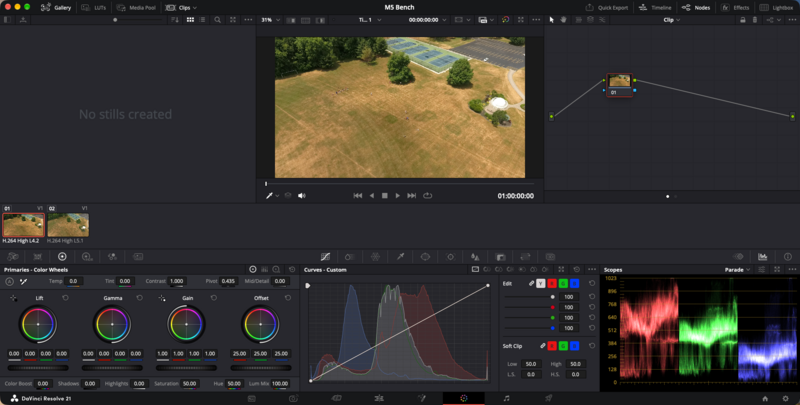Open the Power Window palette icon
Image resolution: width=800 pixels, height=405 pixels.
[x=425, y=257]
